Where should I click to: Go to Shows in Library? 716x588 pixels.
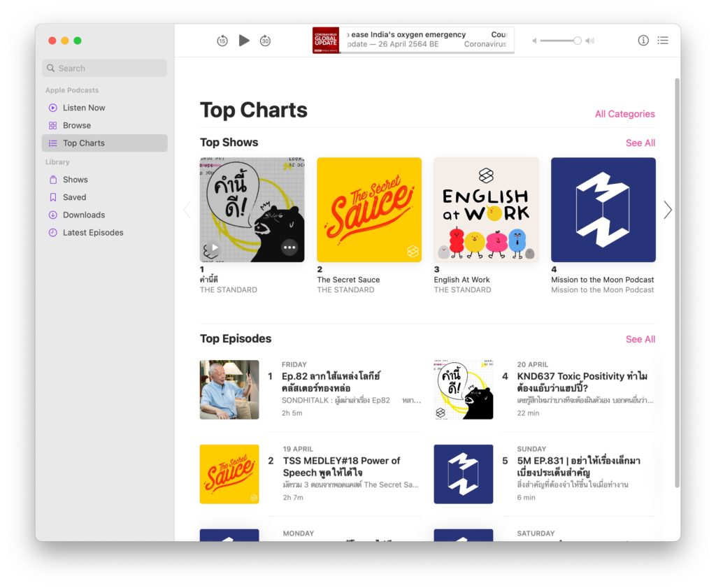[x=75, y=180]
